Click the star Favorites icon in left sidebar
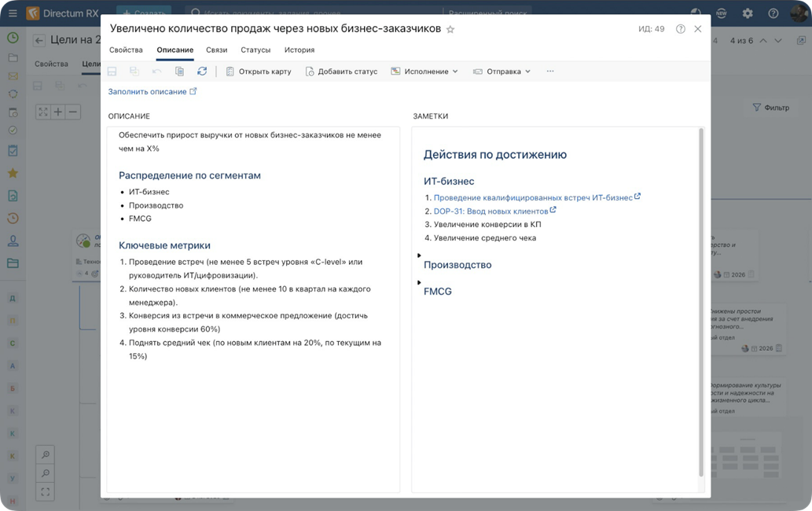Screen dimensions: 812x511 13,173
